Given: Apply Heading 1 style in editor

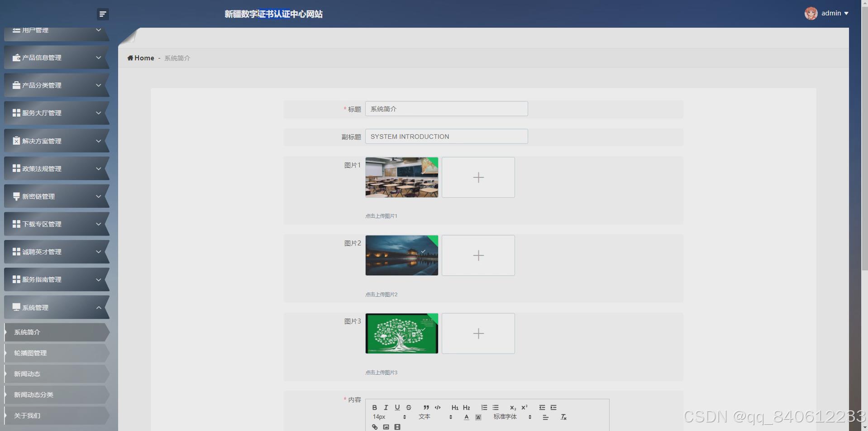Looking at the screenshot, I should tap(455, 407).
